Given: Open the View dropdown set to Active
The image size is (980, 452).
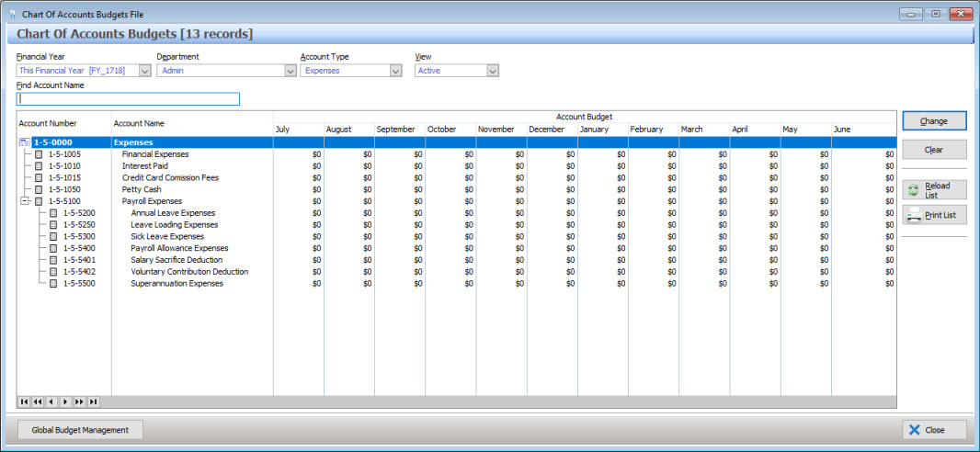Looking at the screenshot, I should coord(493,71).
